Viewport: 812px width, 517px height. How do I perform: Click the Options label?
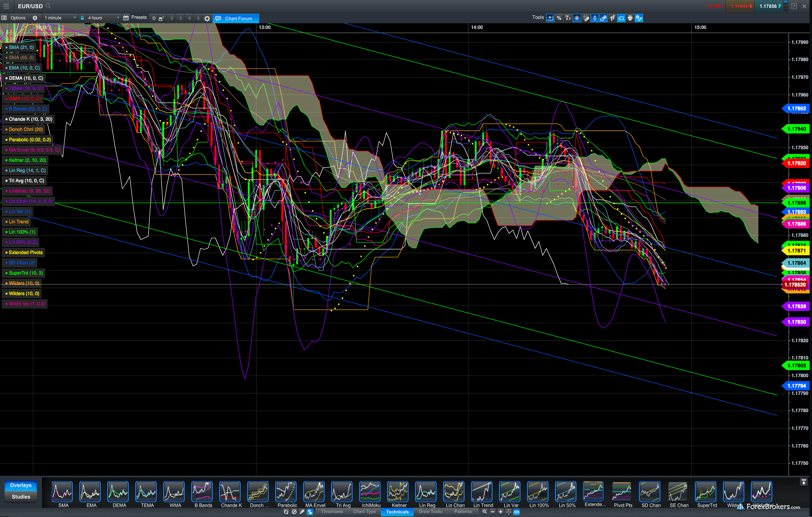[18, 18]
